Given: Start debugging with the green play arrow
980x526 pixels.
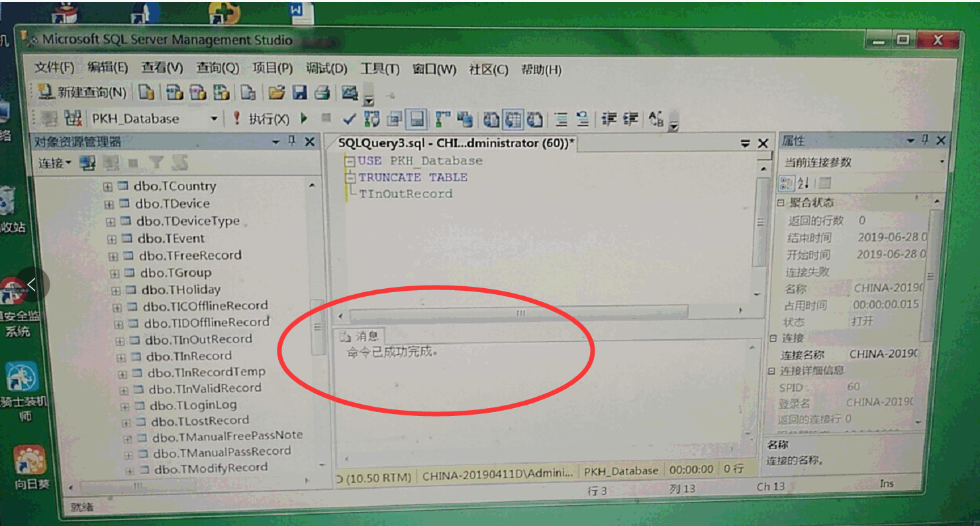Looking at the screenshot, I should click(304, 119).
